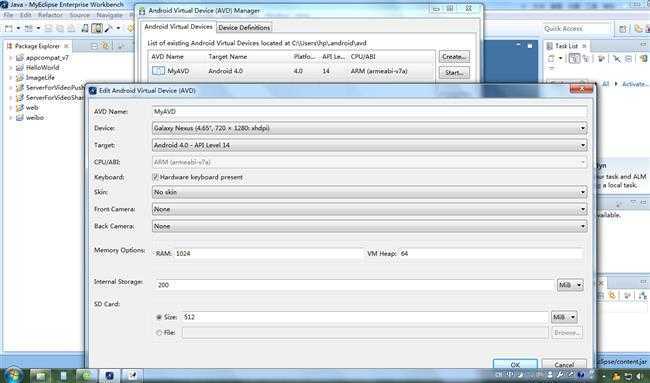
Task: Open the Back Camera dropdown
Action: 369,226
